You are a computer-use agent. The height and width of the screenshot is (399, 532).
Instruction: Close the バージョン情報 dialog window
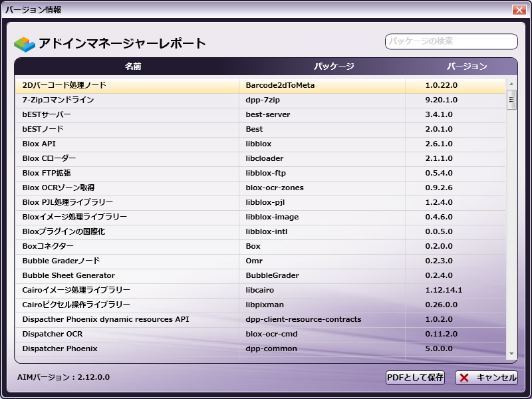point(519,9)
